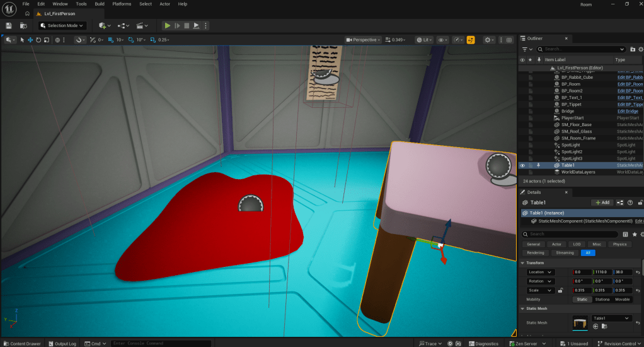Viewport: 644px width, 347px height.
Task: Toggle the uniform scale lock
Action: click(x=560, y=290)
